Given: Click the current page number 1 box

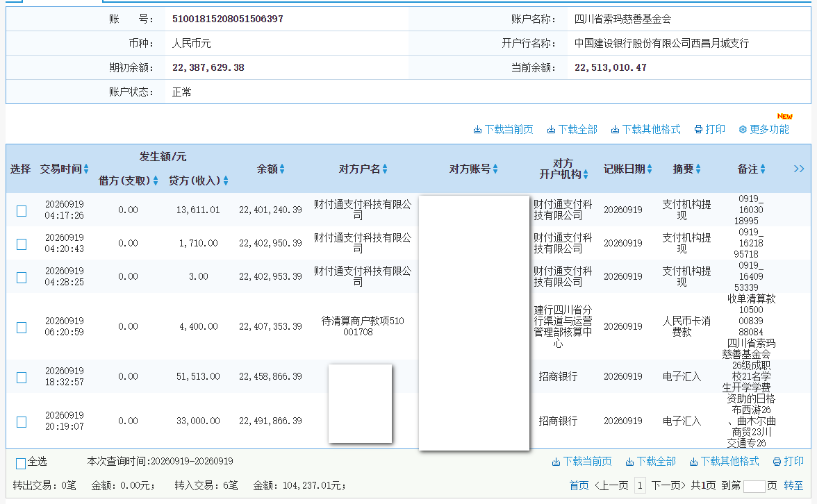Looking at the screenshot, I should click(640, 486).
